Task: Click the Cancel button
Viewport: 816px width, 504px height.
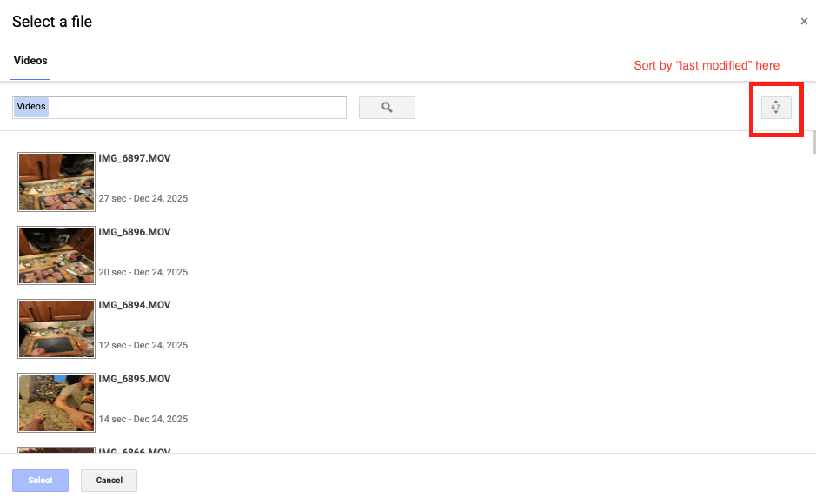Action: tap(109, 481)
